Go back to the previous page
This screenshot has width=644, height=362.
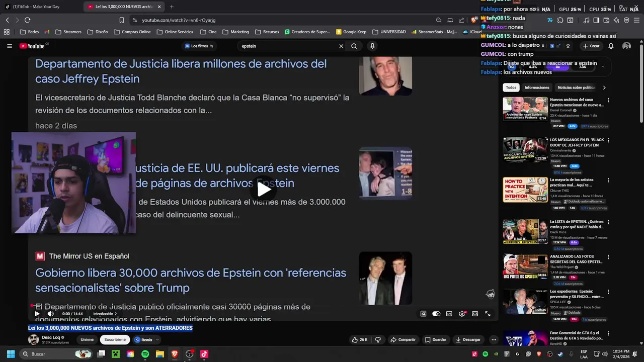pyautogui.click(x=7, y=20)
